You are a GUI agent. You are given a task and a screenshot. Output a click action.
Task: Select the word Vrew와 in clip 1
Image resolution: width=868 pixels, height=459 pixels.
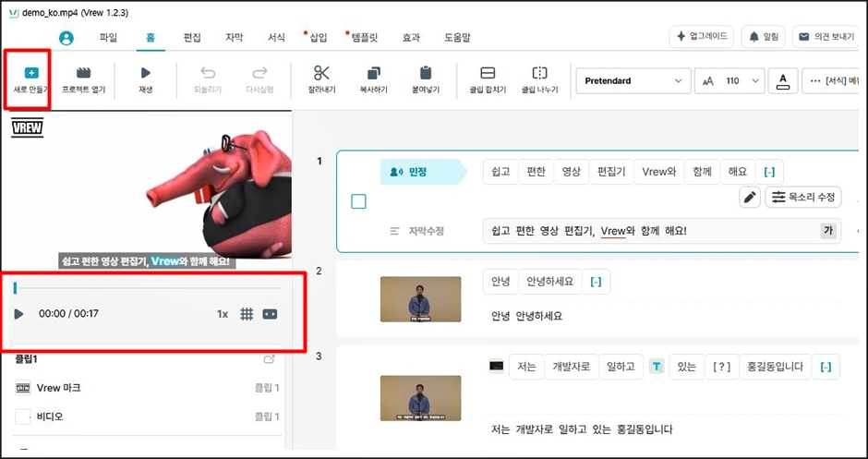[x=658, y=172]
